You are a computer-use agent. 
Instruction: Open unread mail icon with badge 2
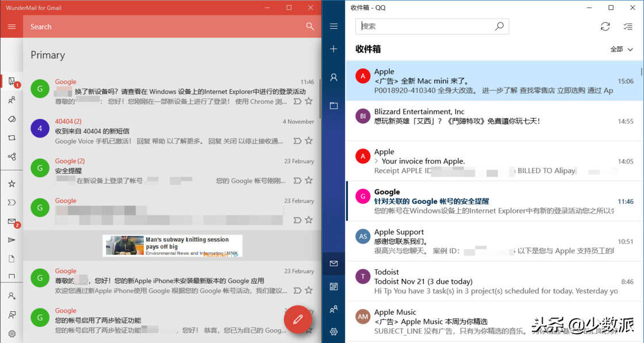pyautogui.click(x=13, y=222)
